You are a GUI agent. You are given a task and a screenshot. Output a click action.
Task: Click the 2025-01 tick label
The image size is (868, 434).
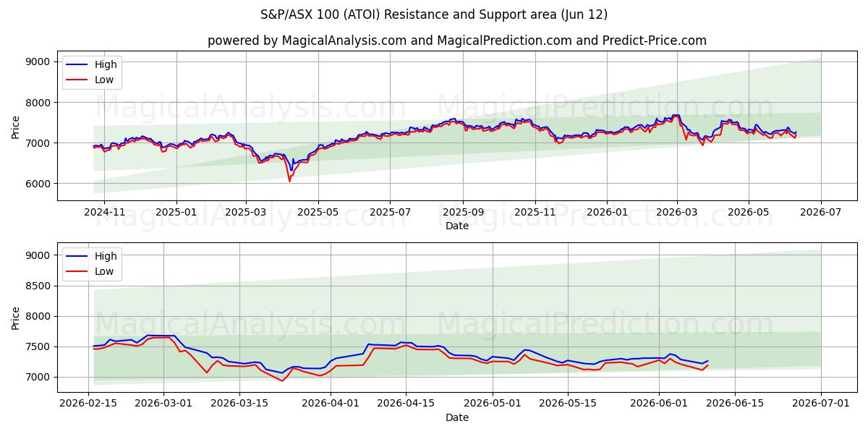tap(176, 212)
